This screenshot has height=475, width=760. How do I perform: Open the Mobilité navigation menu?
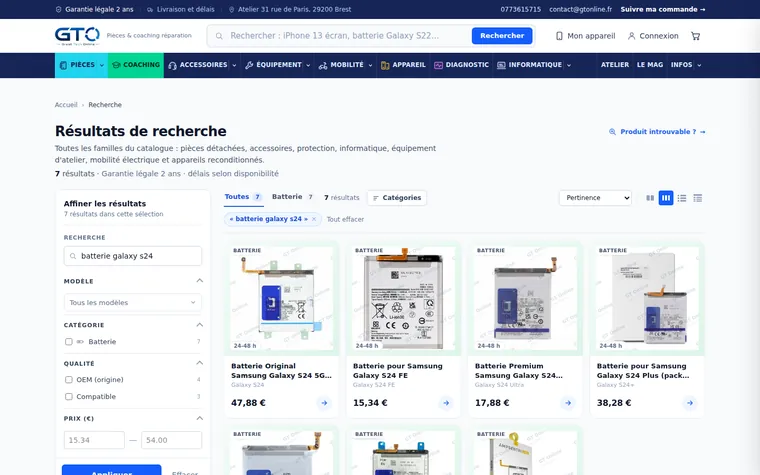click(346, 65)
